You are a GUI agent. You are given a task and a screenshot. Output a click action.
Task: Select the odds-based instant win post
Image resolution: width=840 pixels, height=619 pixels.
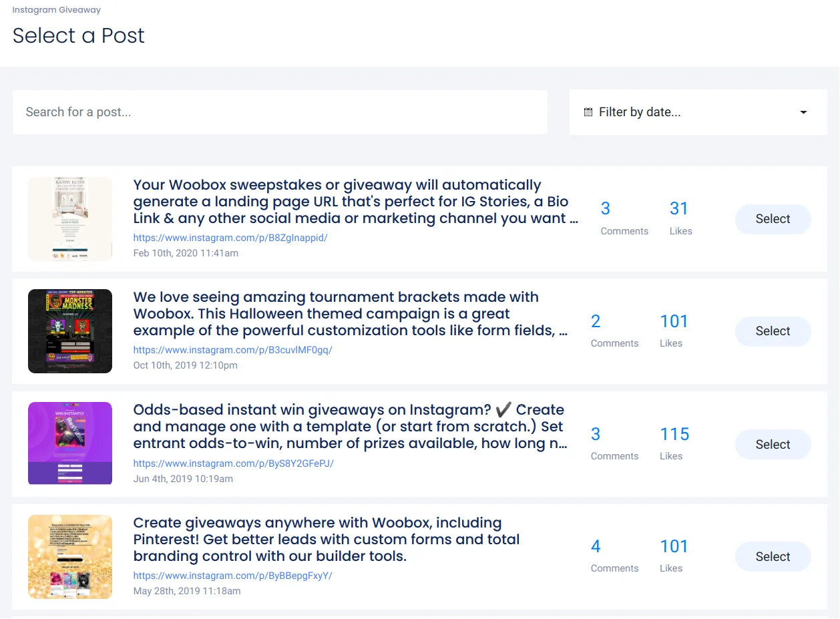click(x=773, y=445)
